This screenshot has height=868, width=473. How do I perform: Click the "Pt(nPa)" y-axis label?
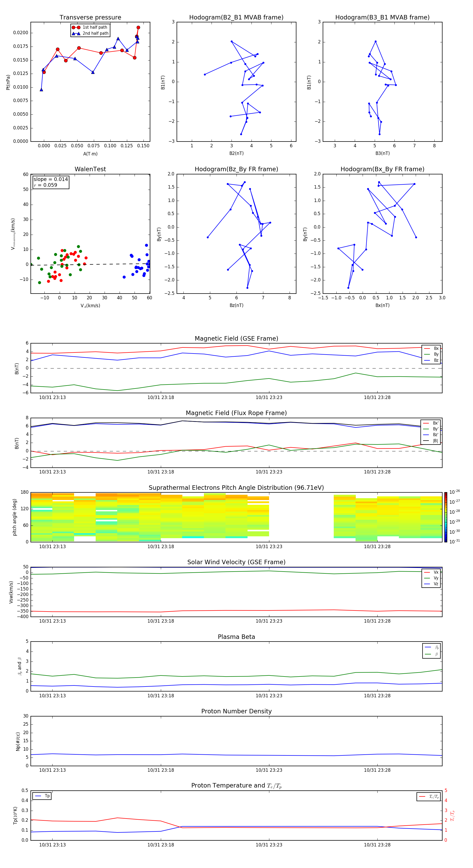[8, 82]
